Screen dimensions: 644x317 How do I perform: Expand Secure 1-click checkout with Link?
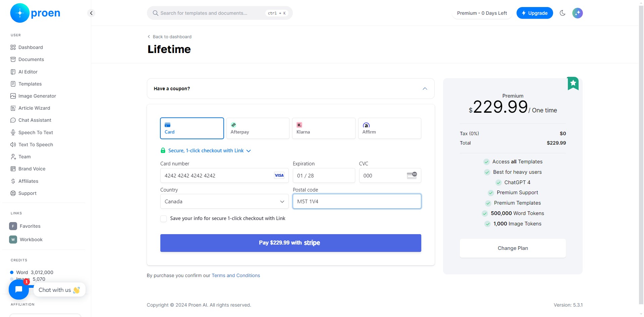click(206, 151)
